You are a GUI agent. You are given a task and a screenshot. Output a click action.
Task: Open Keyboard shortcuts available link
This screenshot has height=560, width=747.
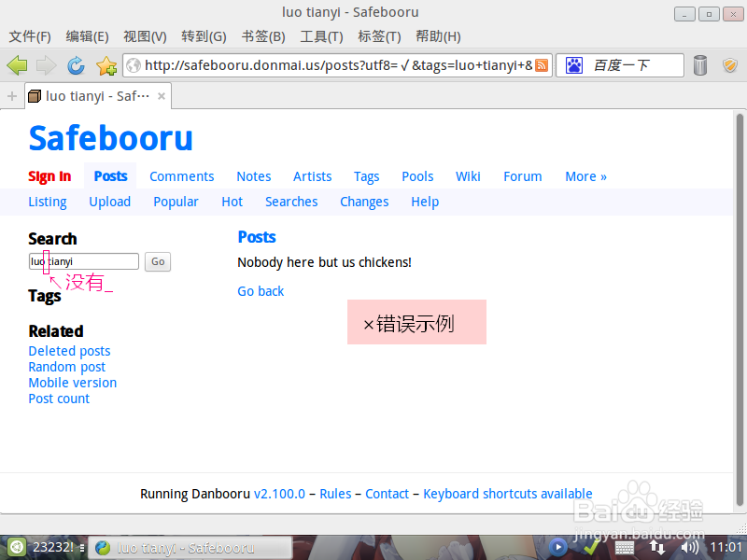coord(508,494)
